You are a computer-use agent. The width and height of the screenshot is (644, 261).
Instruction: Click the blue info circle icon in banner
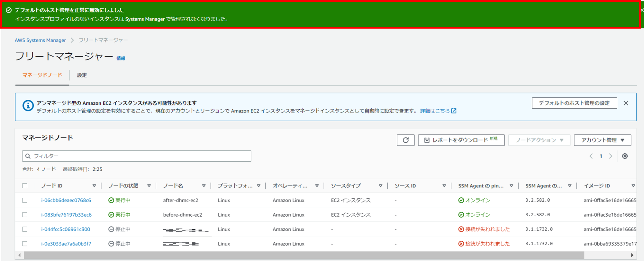[28, 105]
